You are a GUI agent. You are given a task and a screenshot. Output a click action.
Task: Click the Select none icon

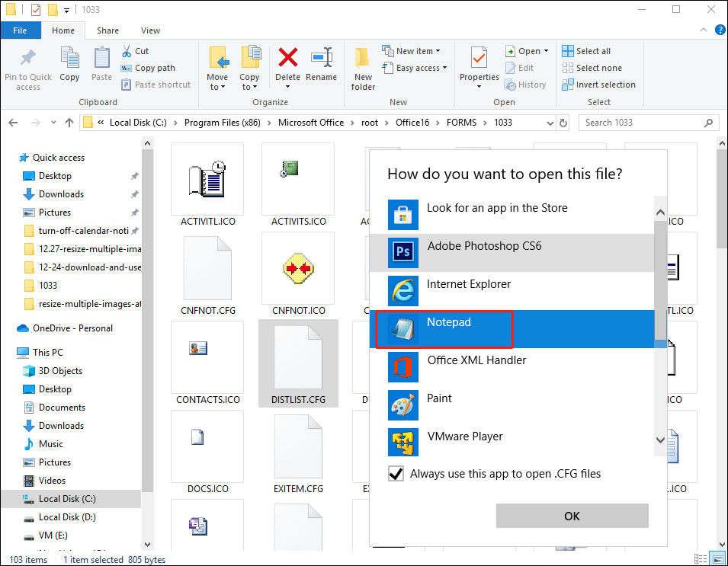(567, 68)
